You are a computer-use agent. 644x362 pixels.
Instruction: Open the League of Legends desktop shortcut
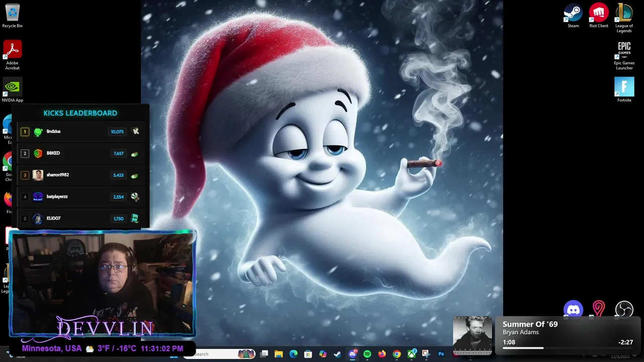[x=624, y=18]
